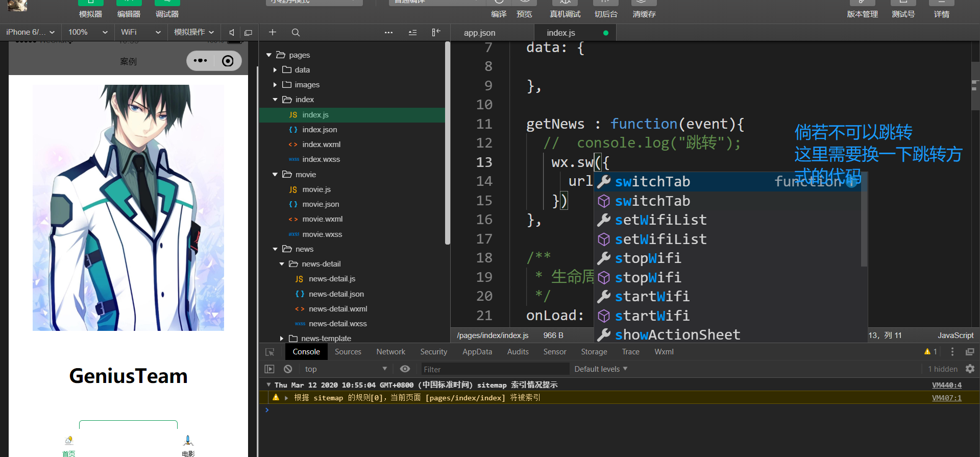Switch to AppData tab
Image resolution: width=980 pixels, height=457 pixels.
477,352
